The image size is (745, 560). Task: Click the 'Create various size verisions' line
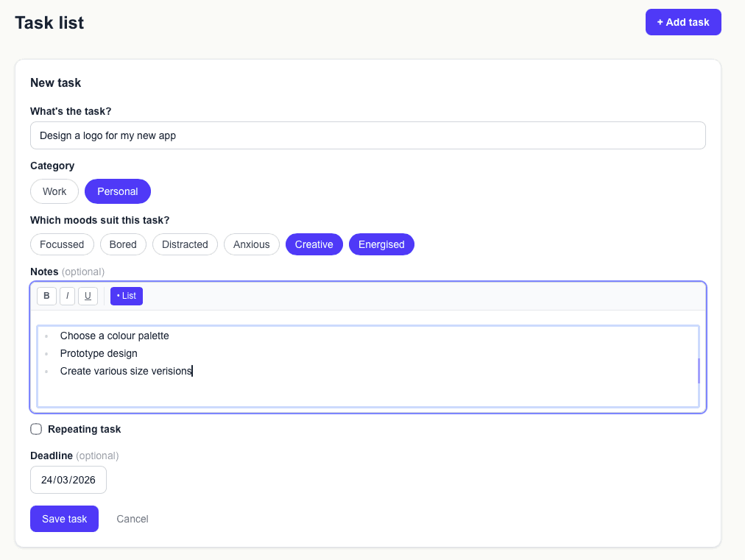tap(126, 371)
